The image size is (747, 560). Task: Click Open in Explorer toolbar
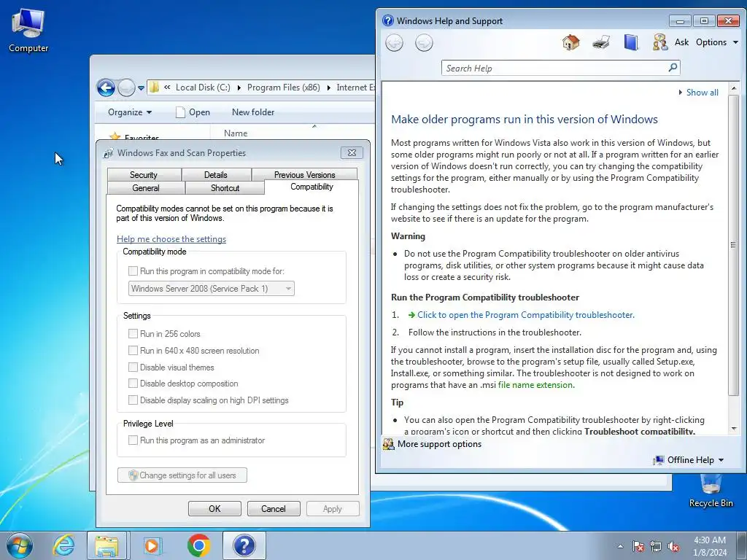coord(193,112)
